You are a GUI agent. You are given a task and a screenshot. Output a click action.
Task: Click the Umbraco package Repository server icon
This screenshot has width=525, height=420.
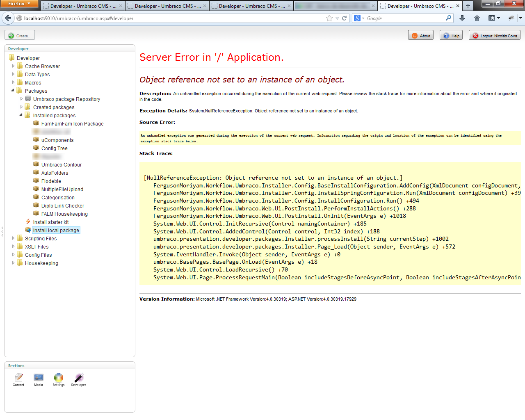tap(28, 99)
